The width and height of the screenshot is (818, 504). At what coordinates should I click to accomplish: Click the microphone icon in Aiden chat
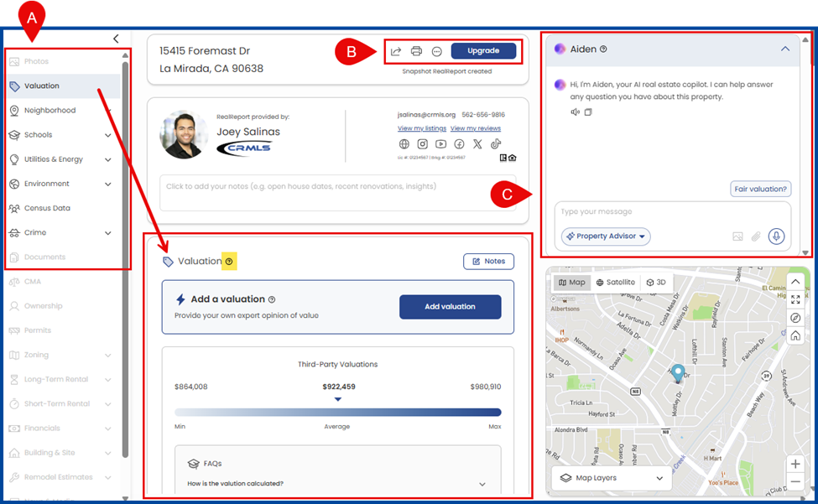coord(775,236)
